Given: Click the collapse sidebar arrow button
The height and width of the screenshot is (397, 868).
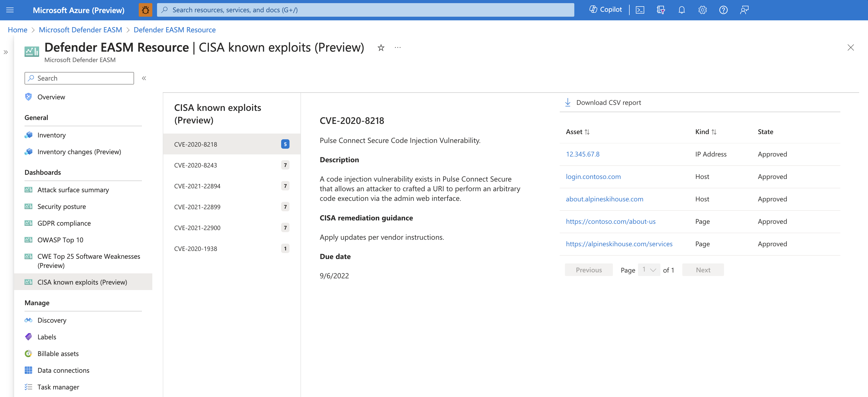Looking at the screenshot, I should click(144, 78).
